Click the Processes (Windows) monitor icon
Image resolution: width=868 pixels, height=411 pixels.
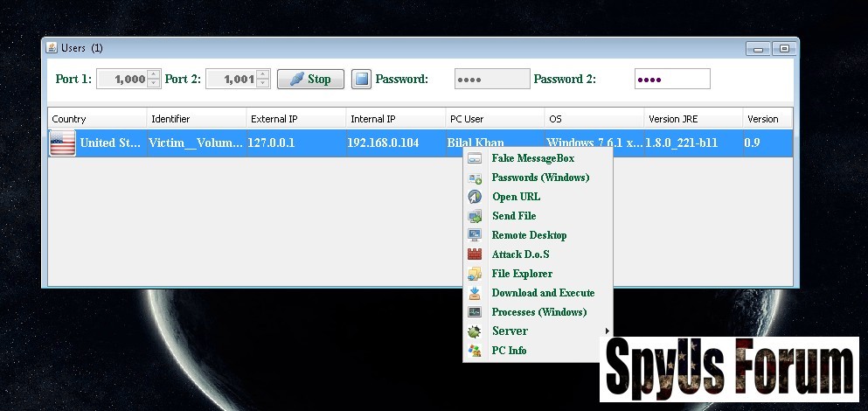click(x=475, y=312)
